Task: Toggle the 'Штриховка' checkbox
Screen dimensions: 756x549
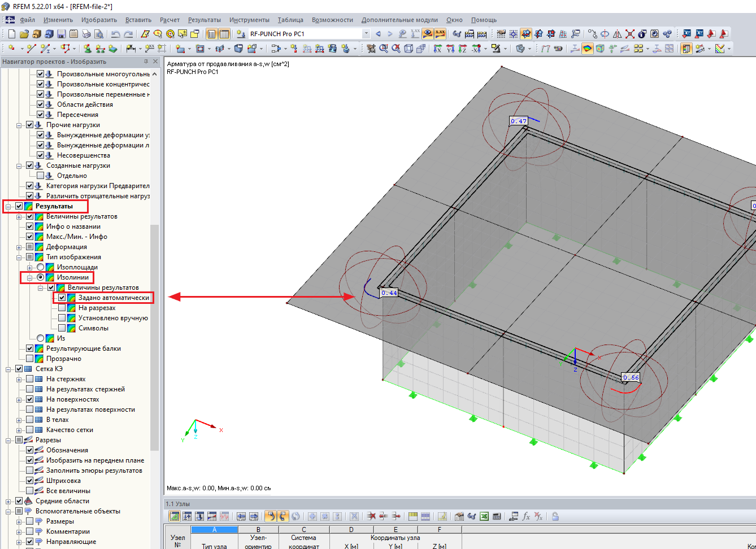Action: tap(30, 481)
